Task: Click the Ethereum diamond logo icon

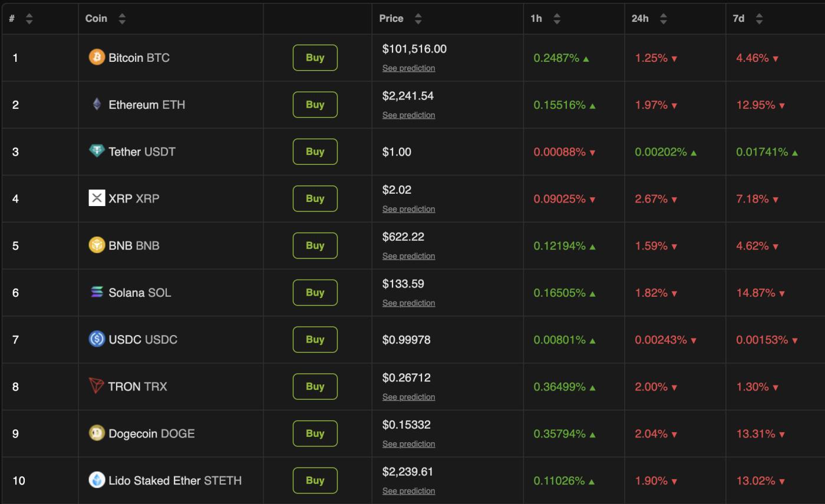Action: [x=97, y=104]
